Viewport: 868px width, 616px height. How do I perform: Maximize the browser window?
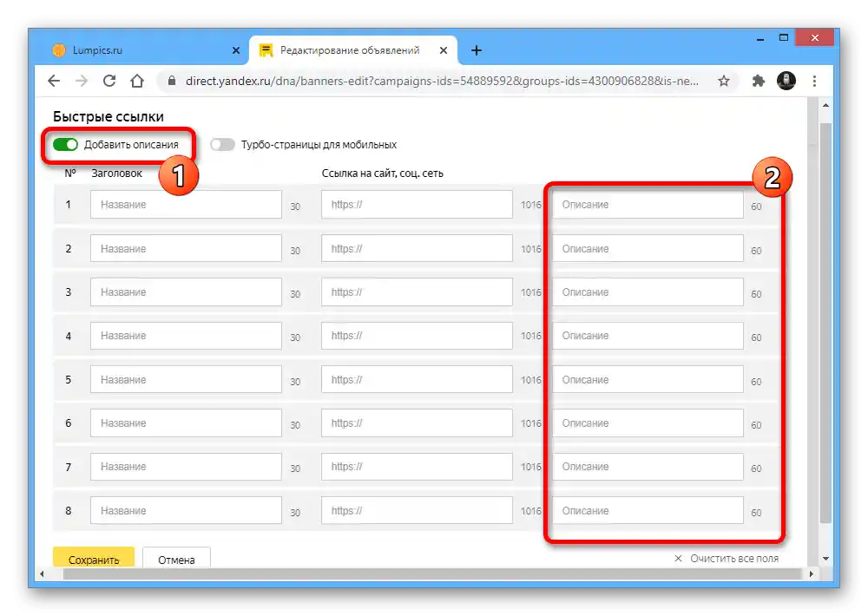783,38
